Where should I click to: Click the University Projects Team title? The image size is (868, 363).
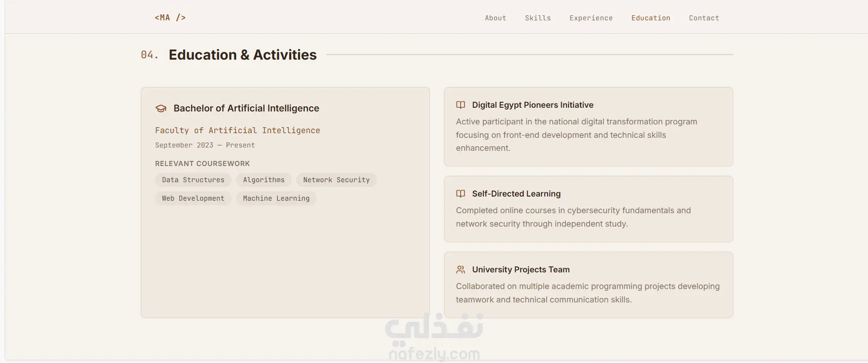tap(521, 270)
